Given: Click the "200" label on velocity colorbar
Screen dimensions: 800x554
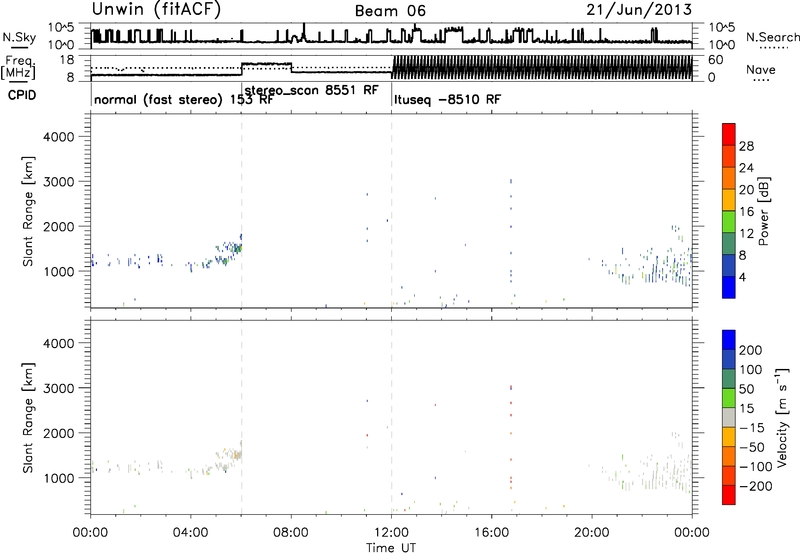Looking at the screenshot, I should tap(751, 350).
